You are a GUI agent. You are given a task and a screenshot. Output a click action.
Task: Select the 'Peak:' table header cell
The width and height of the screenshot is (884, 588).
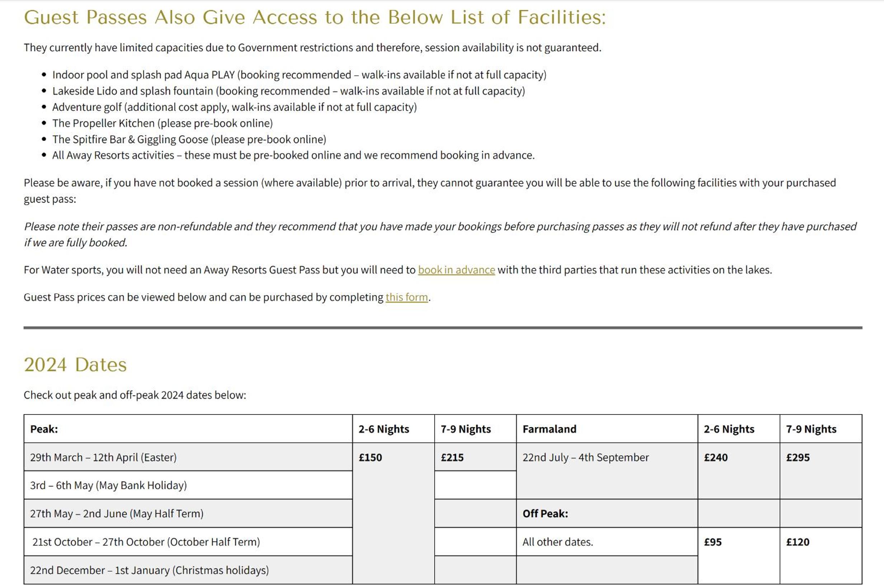point(188,428)
